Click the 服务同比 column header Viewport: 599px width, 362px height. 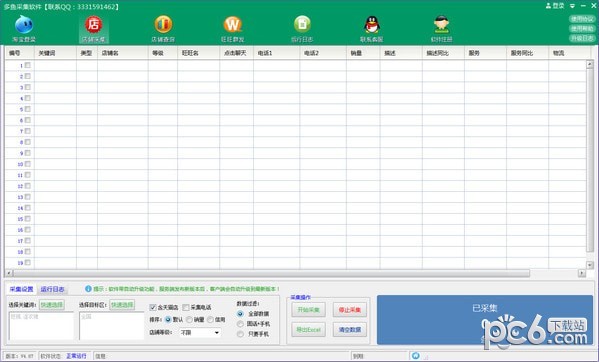click(x=528, y=53)
